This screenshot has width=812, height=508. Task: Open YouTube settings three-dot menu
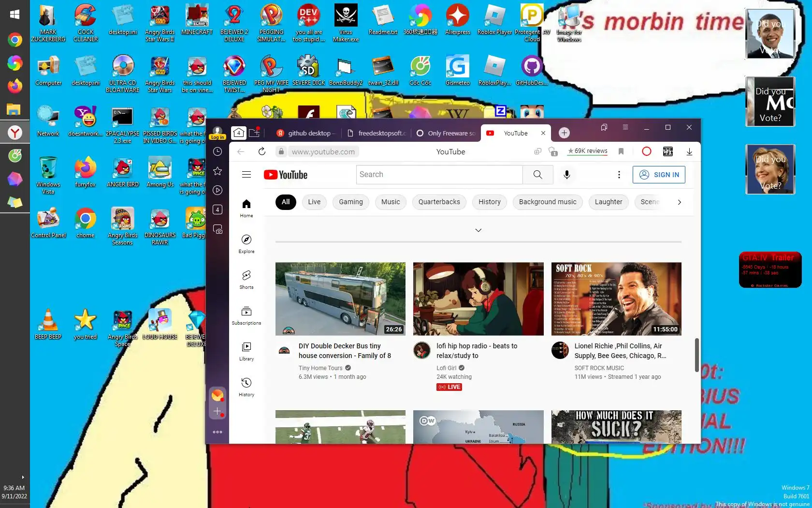click(x=619, y=175)
